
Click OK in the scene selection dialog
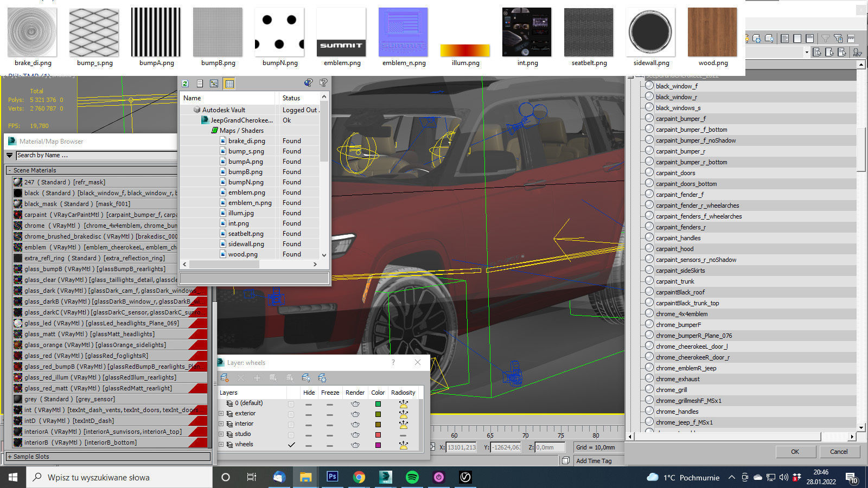pos(795,452)
